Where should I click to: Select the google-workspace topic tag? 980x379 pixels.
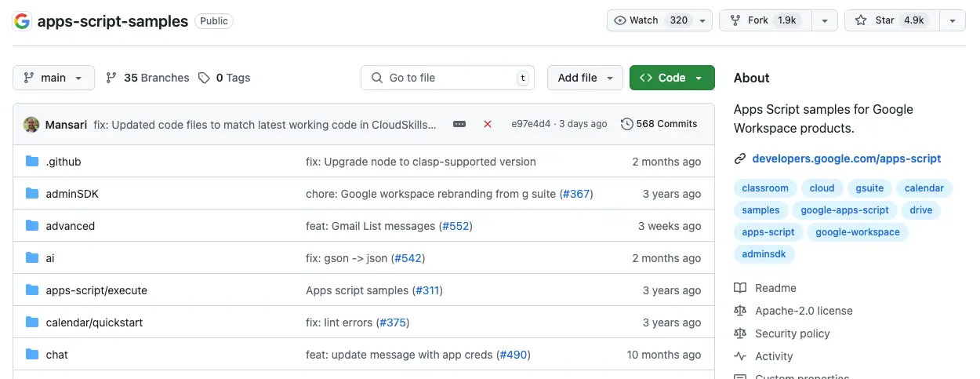pyautogui.click(x=858, y=232)
